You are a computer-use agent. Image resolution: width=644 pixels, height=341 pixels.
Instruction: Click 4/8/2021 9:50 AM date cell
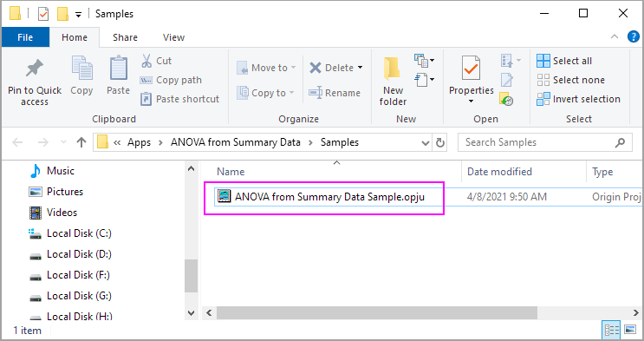(x=507, y=197)
